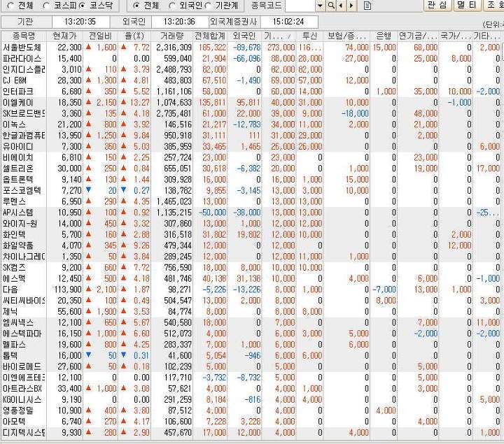Go to previous stock with left arrow

coord(341,6)
